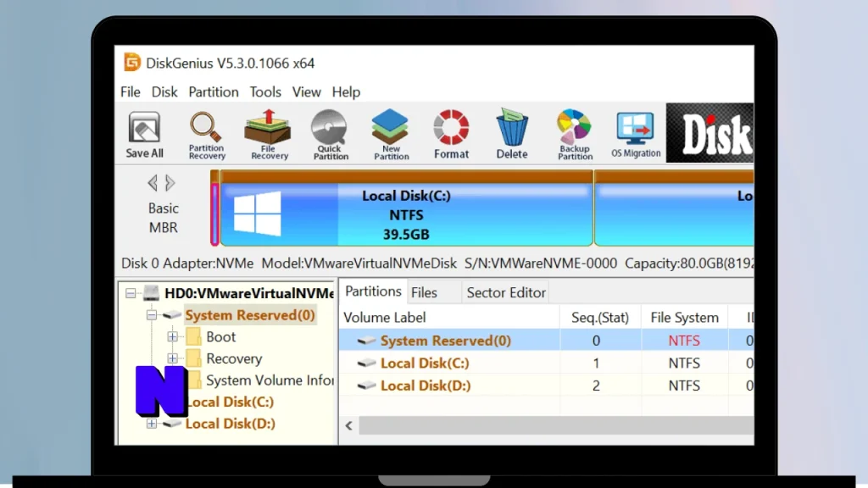
Task: Click the Format toolbar icon
Action: (x=451, y=135)
